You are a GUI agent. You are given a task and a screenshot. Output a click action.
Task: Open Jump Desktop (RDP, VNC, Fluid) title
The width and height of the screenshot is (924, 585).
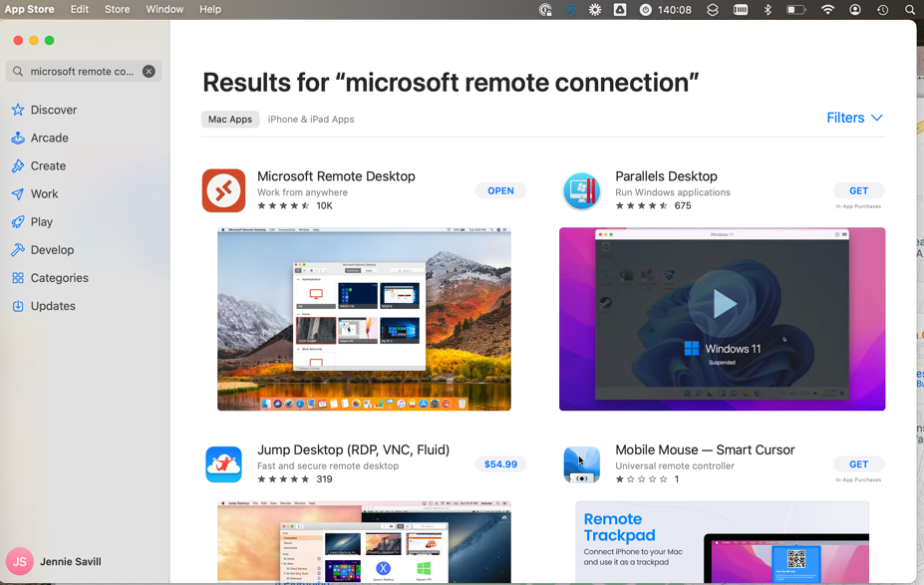pos(354,450)
